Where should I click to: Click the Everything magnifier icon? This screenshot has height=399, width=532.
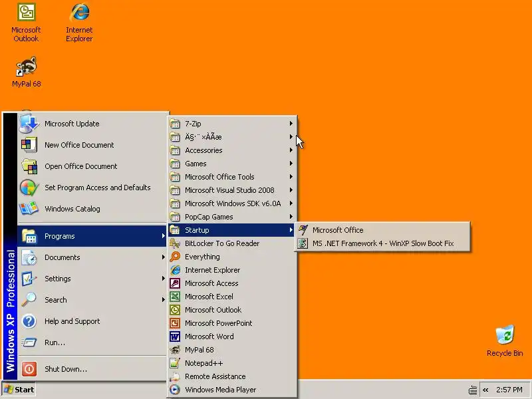pyautogui.click(x=175, y=257)
